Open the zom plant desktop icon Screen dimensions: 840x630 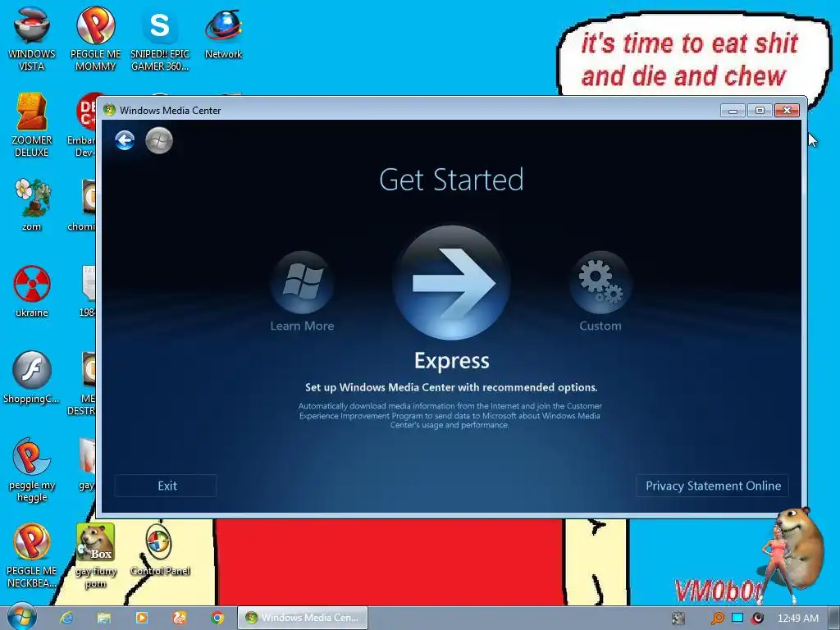32,204
